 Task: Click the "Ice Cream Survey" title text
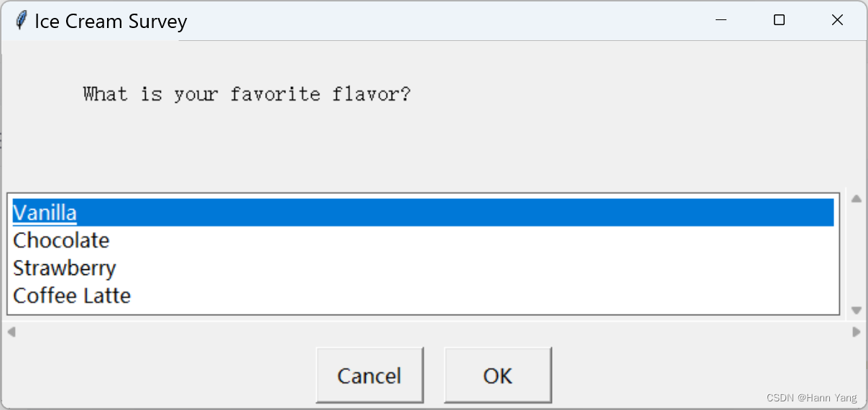coord(111,22)
